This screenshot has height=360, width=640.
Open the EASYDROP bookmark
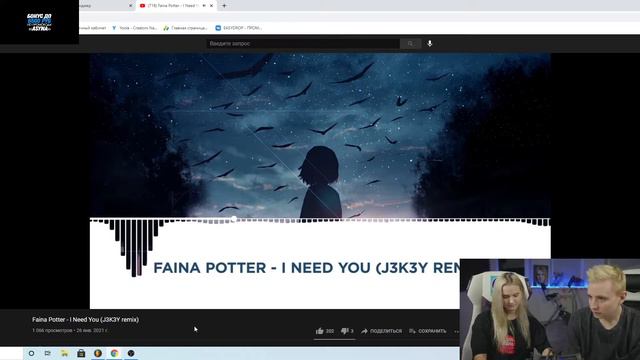click(x=239, y=28)
